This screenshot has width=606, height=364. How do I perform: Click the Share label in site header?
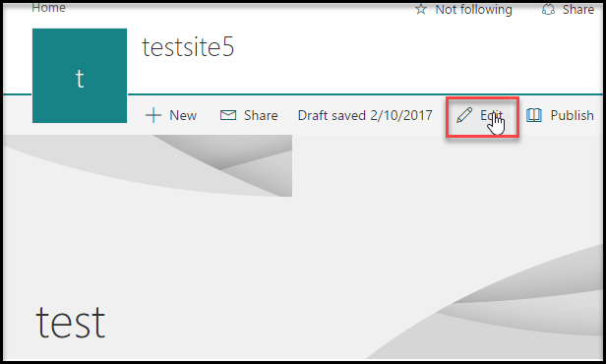pos(578,9)
